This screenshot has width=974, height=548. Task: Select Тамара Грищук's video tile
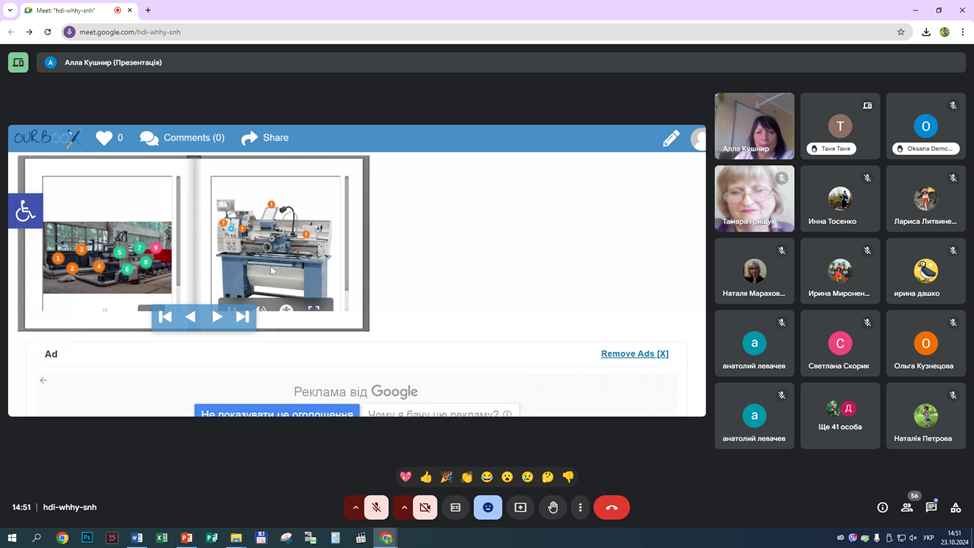(x=754, y=198)
